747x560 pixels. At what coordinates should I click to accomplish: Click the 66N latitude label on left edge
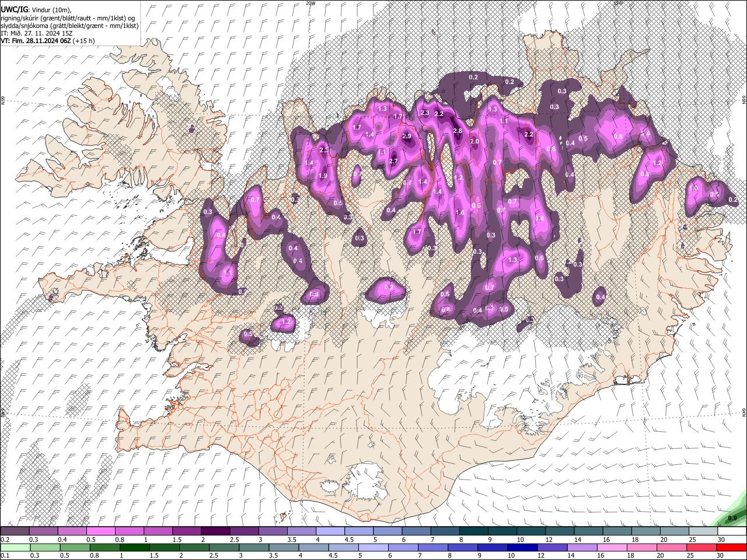point(3,101)
